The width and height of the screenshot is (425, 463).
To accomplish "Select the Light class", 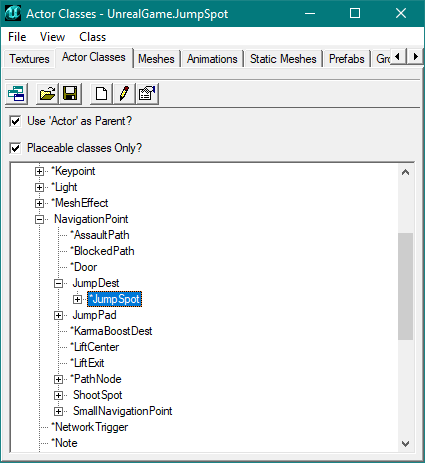I will [64, 187].
